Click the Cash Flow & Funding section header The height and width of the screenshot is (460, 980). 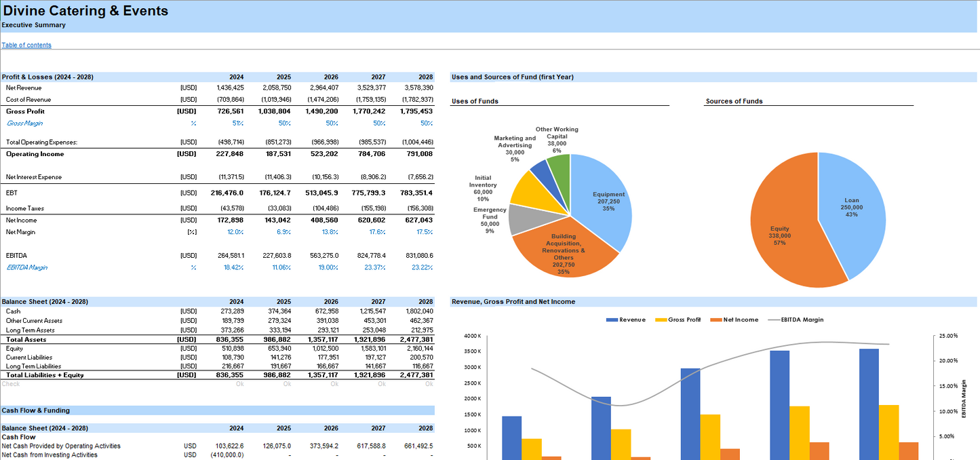click(36, 410)
